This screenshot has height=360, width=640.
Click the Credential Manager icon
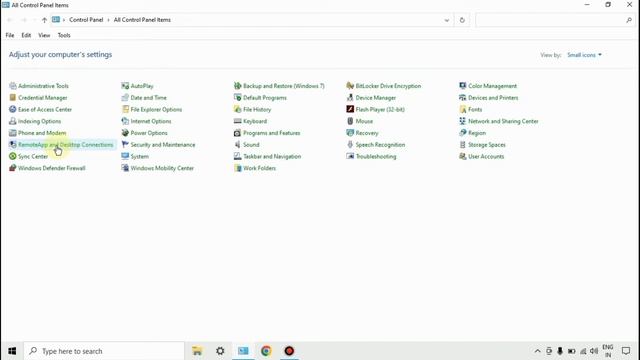(x=13, y=98)
